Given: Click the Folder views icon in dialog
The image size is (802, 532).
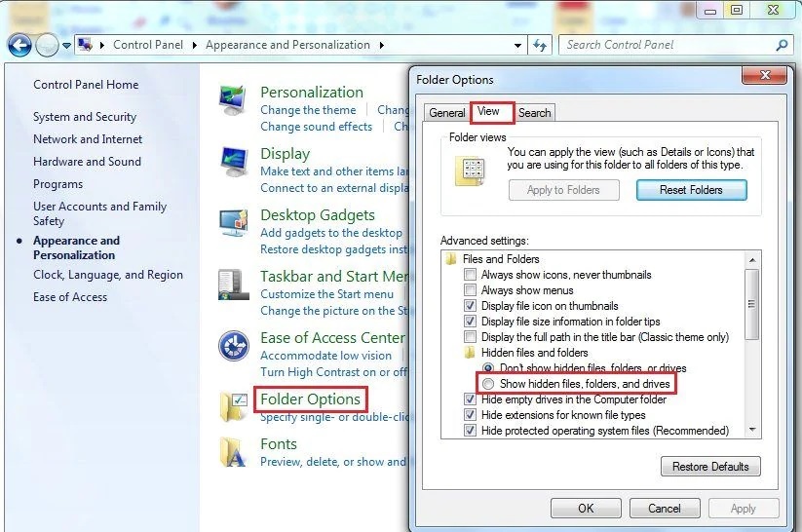Looking at the screenshot, I should [x=469, y=171].
